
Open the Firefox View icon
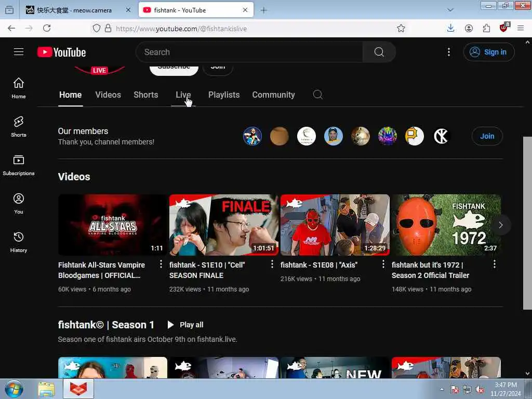[x=9, y=10]
